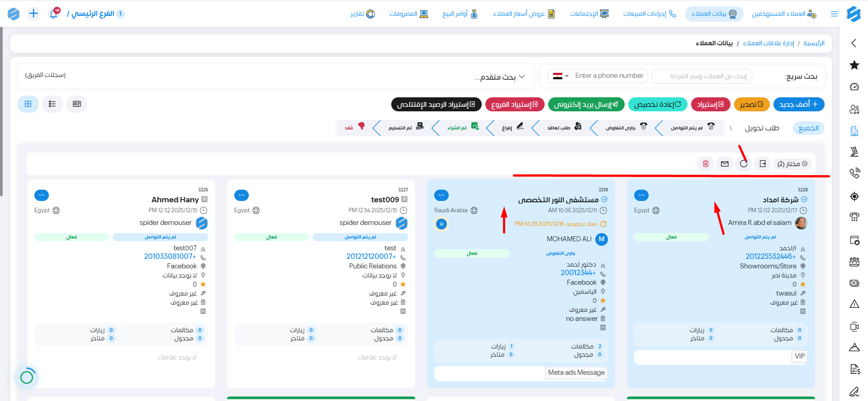Open the hamburger menu icon
The width and height of the screenshot is (868, 401).
tap(834, 14)
